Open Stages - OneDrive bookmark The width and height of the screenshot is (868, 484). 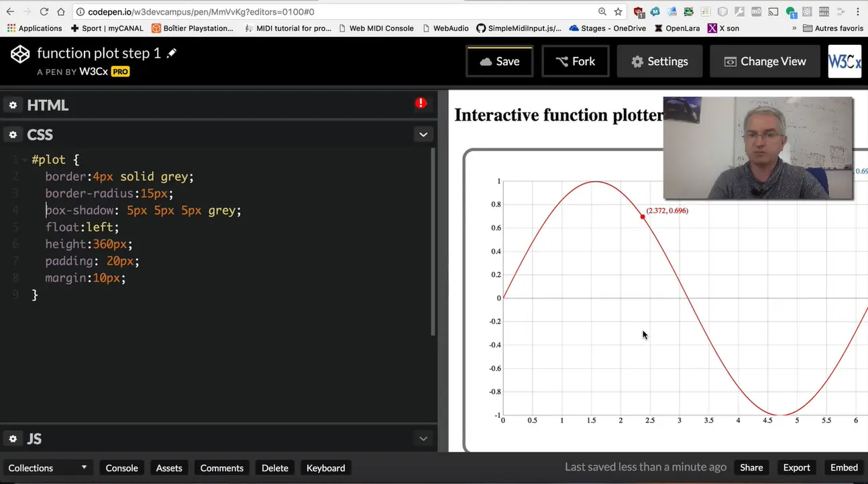[x=608, y=28]
